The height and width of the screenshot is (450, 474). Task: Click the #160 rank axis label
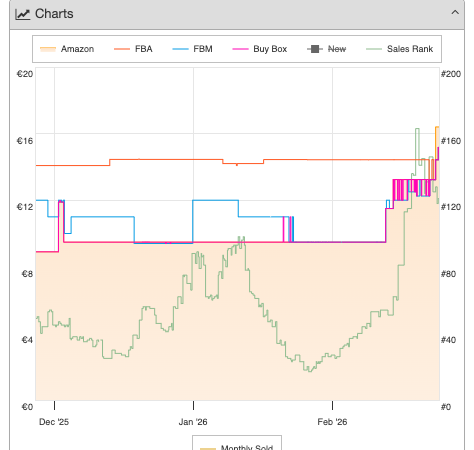(x=451, y=141)
